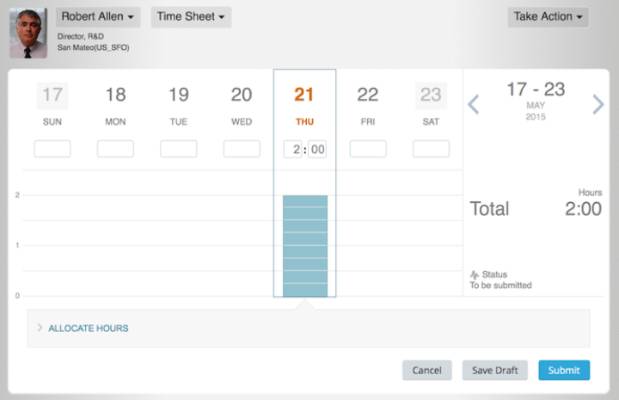Open the Take Action dropdown
This screenshot has height=400, width=619.
pos(548,17)
